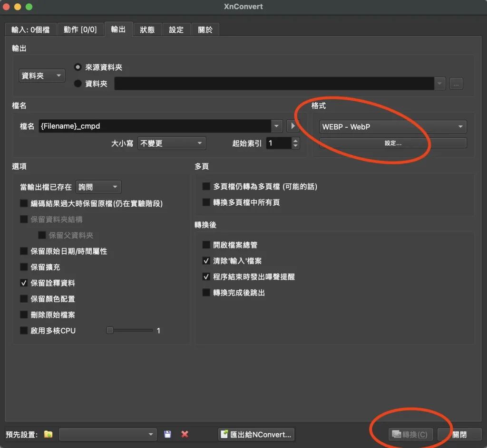Click the red X delete preset icon
Image resolution: width=487 pixels, height=448 pixels.
185,434
